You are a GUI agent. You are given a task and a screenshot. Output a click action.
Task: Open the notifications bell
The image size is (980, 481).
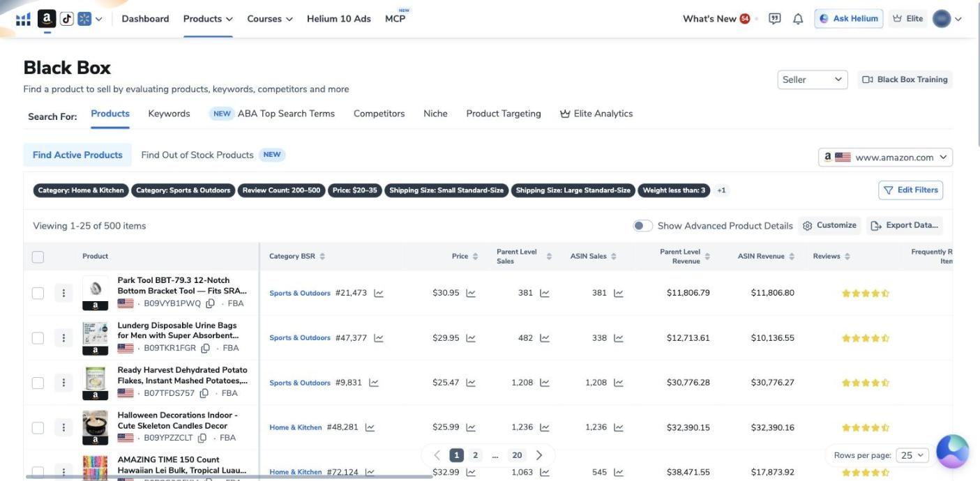798,19
